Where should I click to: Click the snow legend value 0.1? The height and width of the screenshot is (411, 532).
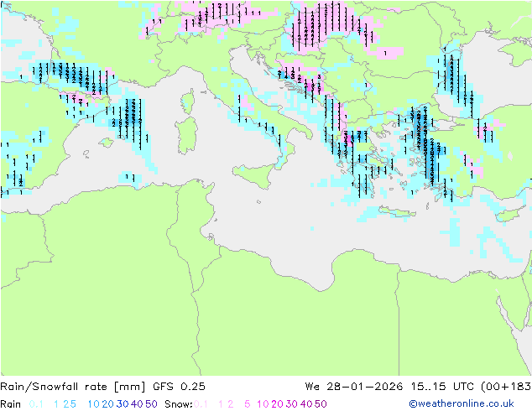pyautogui.click(x=201, y=404)
